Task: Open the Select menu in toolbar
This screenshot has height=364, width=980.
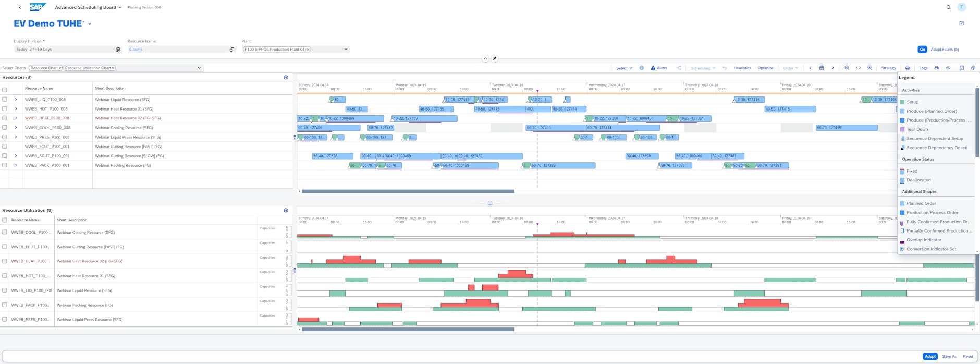Action: tap(624, 68)
